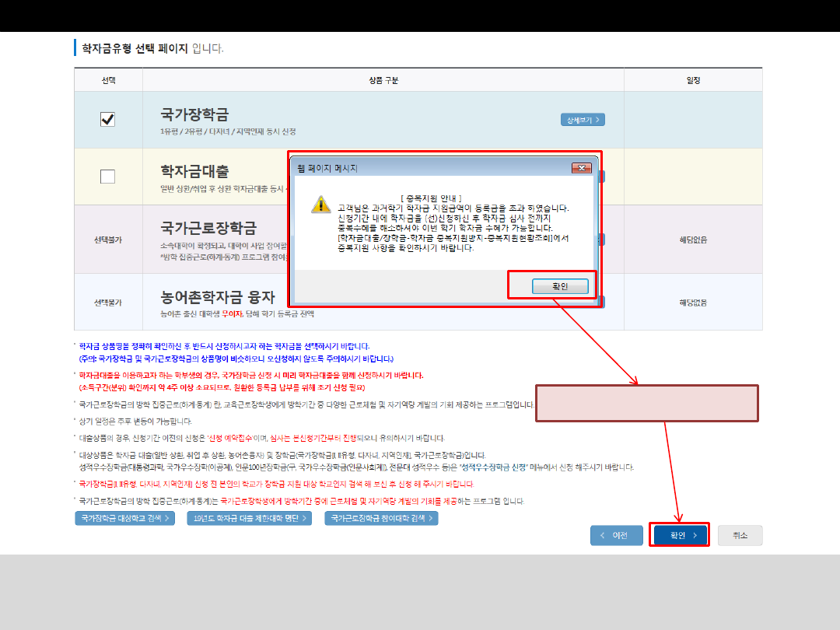Click the 상품 구분 column header
The image size is (840, 630).
click(x=383, y=80)
